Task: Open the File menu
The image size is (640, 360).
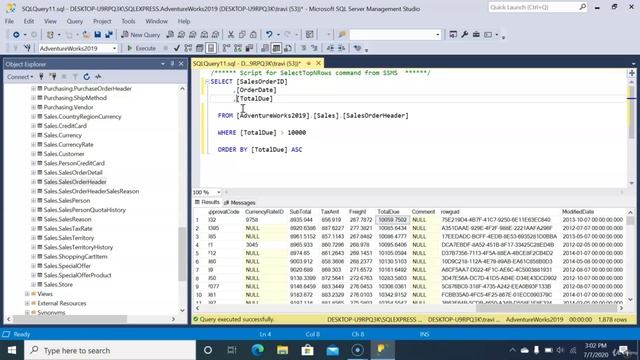Action: 9,21
